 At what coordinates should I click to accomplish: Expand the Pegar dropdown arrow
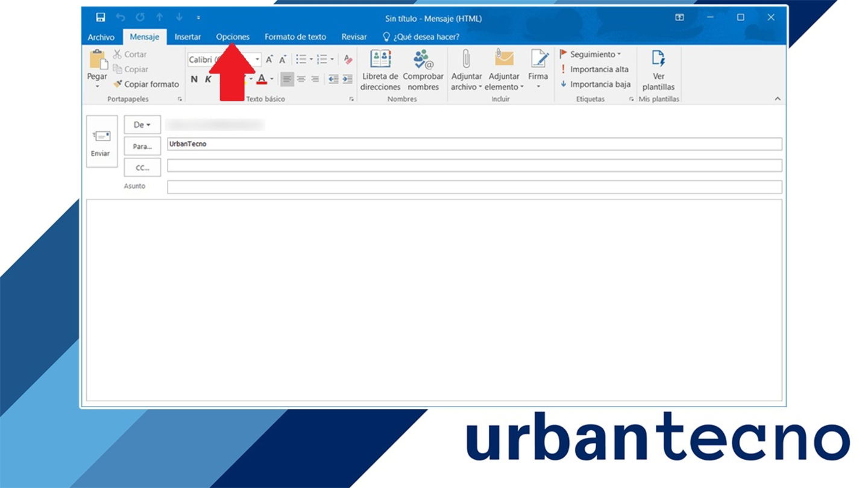click(97, 86)
